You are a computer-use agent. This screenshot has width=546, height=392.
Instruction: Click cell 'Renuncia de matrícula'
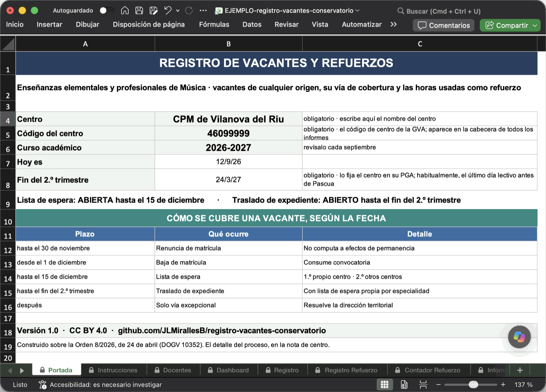(x=228, y=248)
